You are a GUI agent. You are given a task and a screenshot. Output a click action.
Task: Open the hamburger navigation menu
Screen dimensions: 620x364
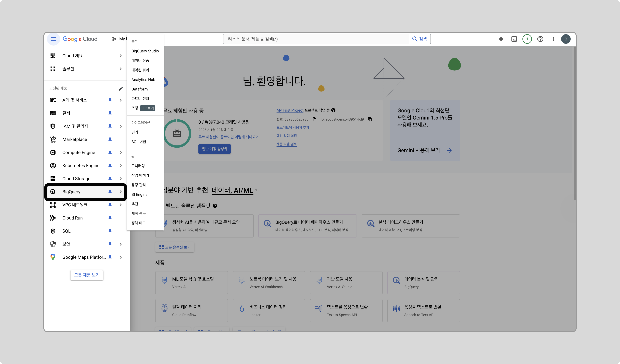[53, 39]
